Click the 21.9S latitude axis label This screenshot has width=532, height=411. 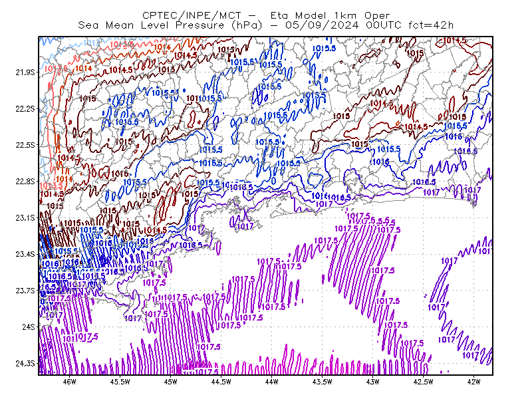(25, 72)
